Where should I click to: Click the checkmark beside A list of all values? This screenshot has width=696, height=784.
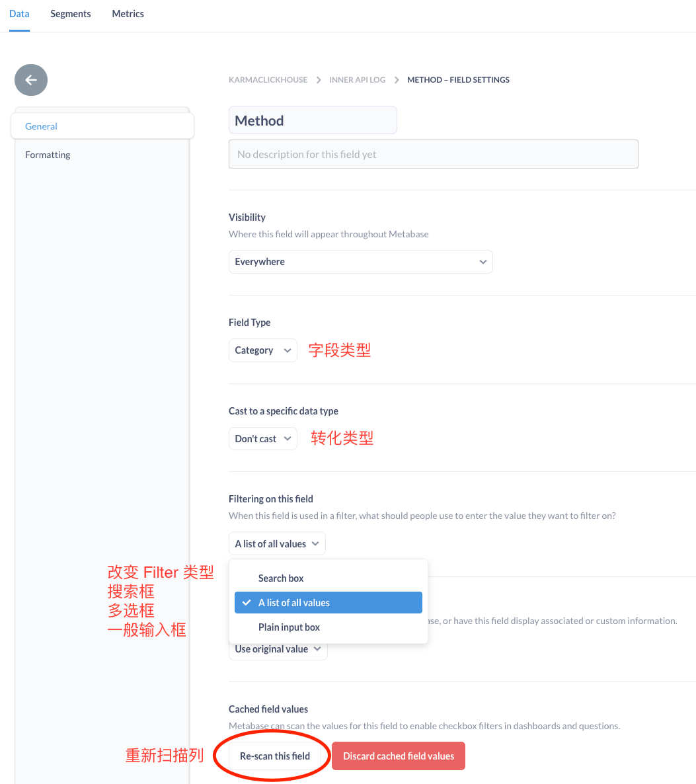tap(245, 602)
